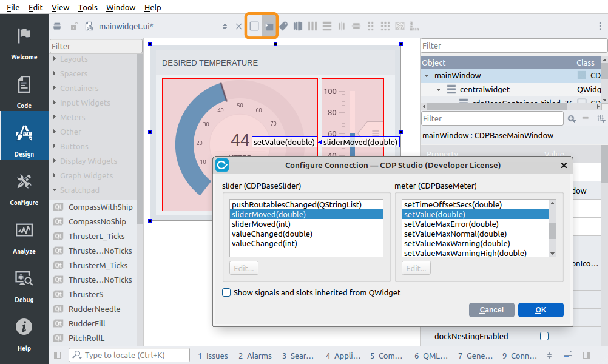
Task: Select valueChanged(double) signal in slider list
Action: pyautogui.click(x=272, y=234)
